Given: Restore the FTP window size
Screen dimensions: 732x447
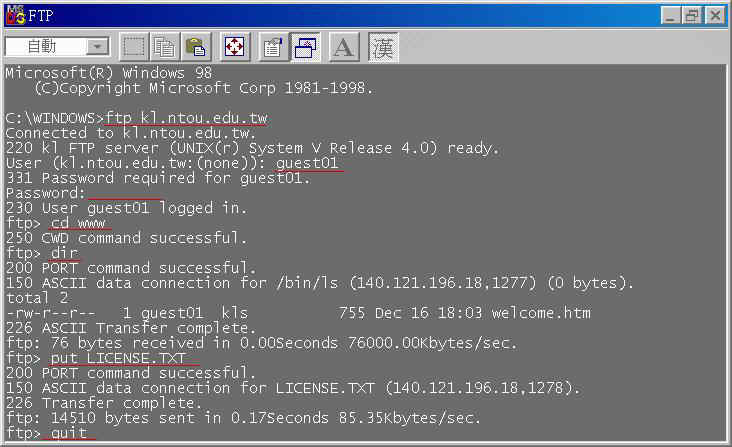Looking at the screenshot, I should pyautogui.click(x=691, y=16).
